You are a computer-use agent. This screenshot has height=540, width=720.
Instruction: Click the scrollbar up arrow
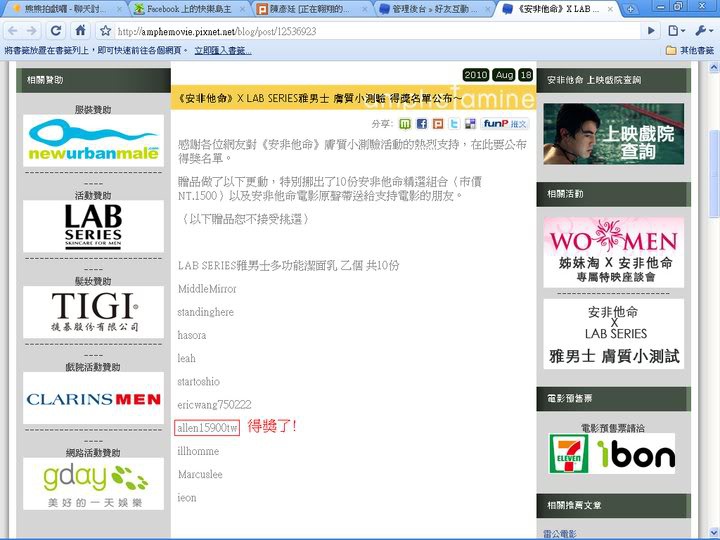pos(714,68)
